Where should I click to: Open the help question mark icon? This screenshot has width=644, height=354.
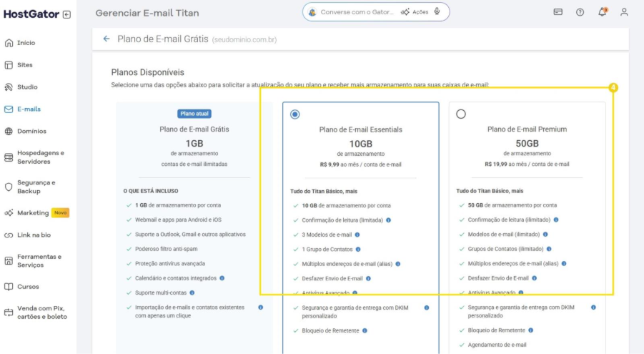coord(580,12)
